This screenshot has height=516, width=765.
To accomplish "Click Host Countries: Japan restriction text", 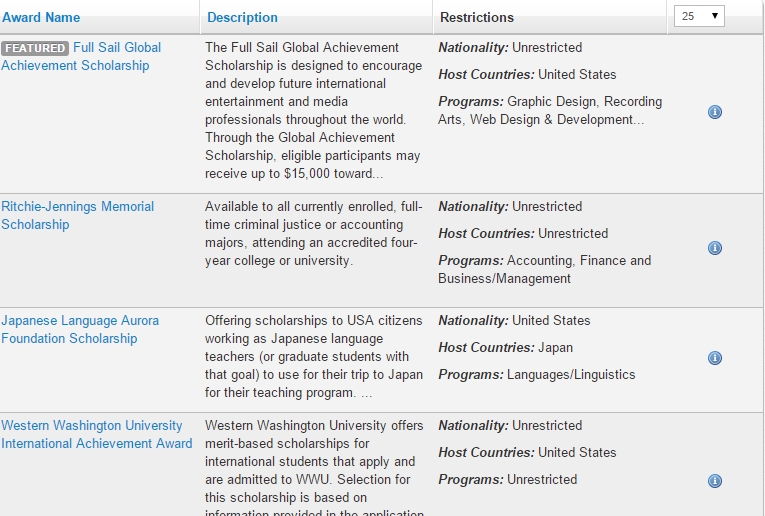I will pos(506,348).
